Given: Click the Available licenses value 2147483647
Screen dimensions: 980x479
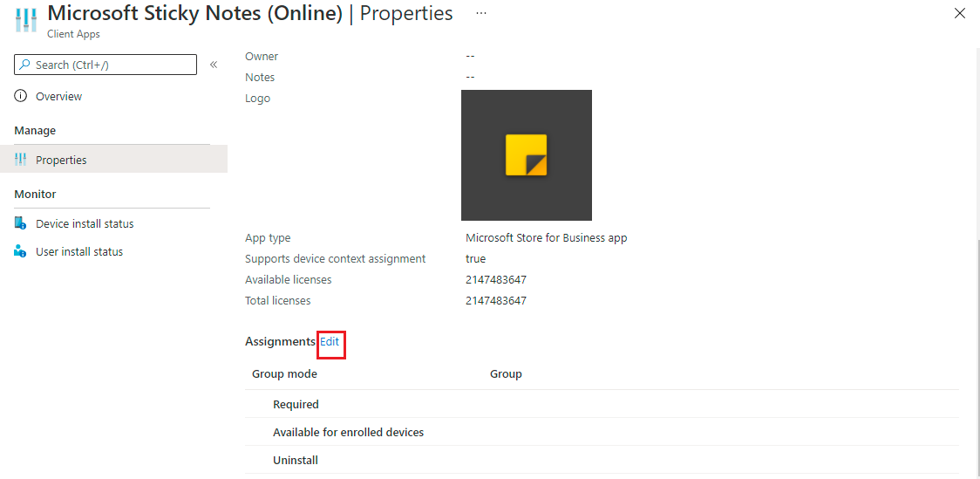Looking at the screenshot, I should (496, 279).
